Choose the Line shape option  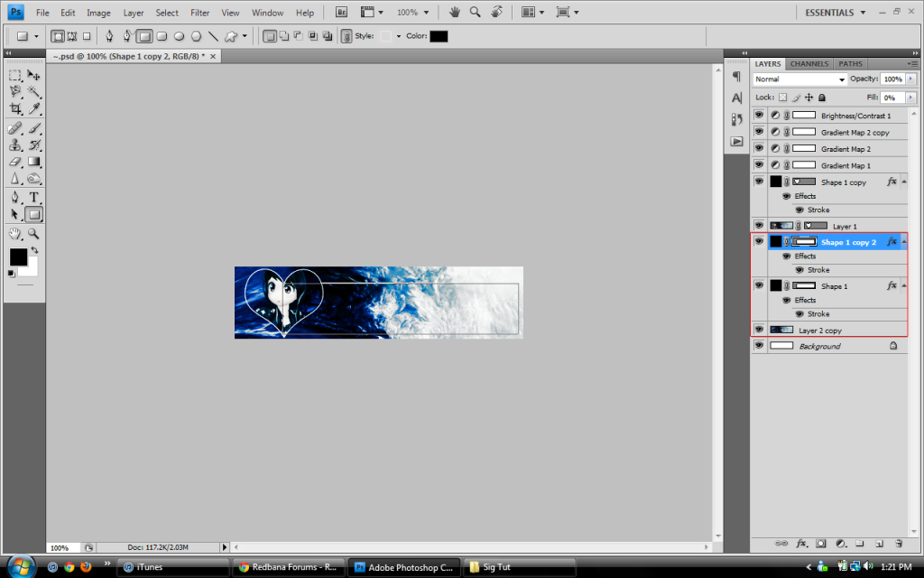[213, 36]
